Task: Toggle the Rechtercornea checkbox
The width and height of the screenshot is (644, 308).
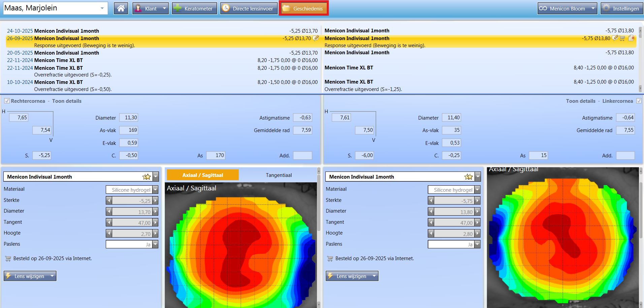Action: tap(7, 101)
